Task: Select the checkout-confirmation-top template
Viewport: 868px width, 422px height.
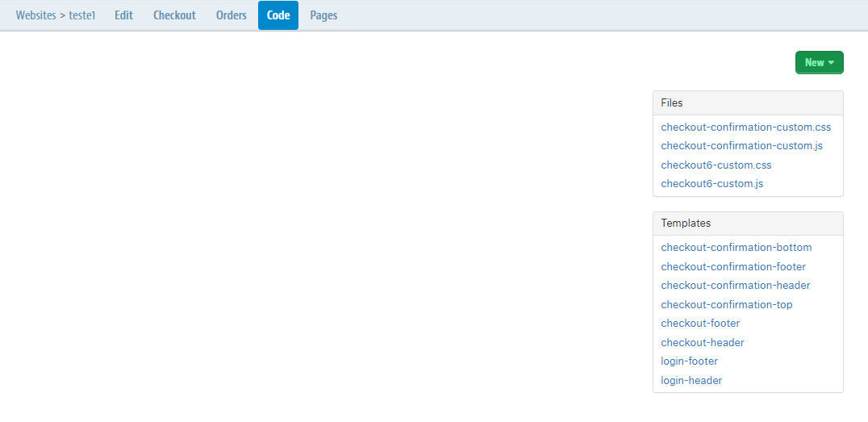Action: tap(726, 305)
